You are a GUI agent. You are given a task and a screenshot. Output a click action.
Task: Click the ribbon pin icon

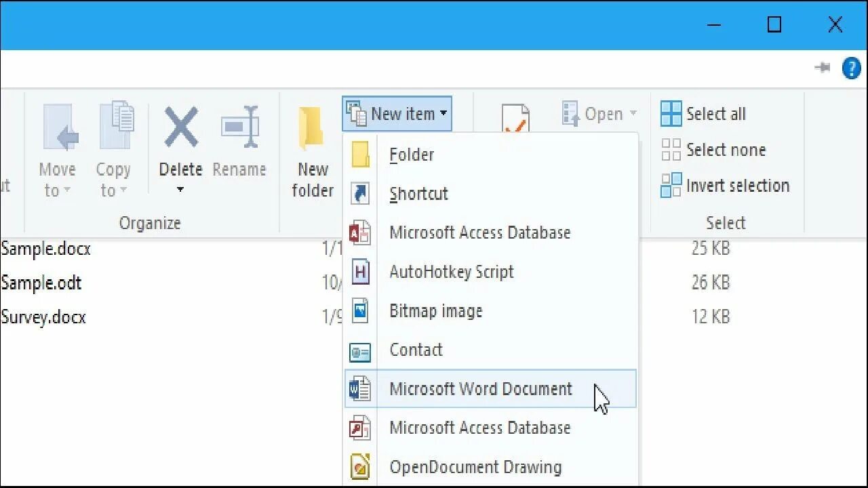[823, 67]
